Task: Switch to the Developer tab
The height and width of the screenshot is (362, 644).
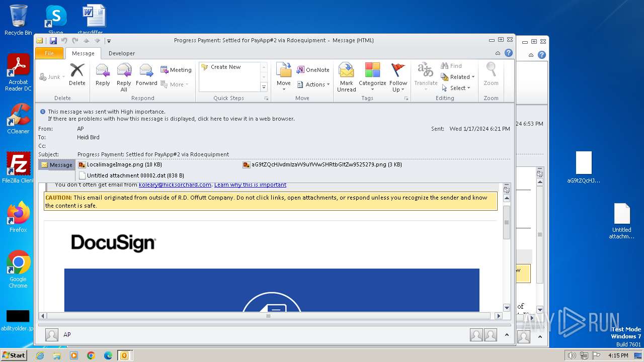Action: pyautogui.click(x=122, y=53)
